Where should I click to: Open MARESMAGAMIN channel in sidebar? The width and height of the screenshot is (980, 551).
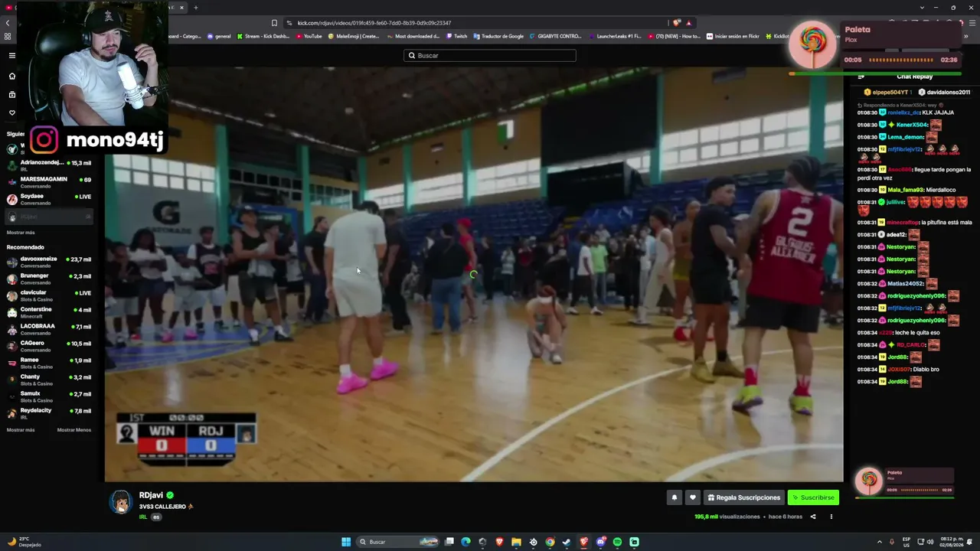point(49,182)
